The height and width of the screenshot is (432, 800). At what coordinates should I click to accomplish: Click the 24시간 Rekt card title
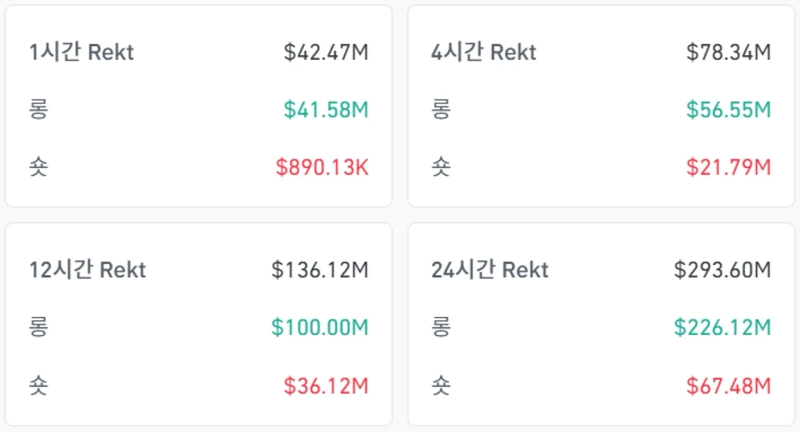[490, 270]
